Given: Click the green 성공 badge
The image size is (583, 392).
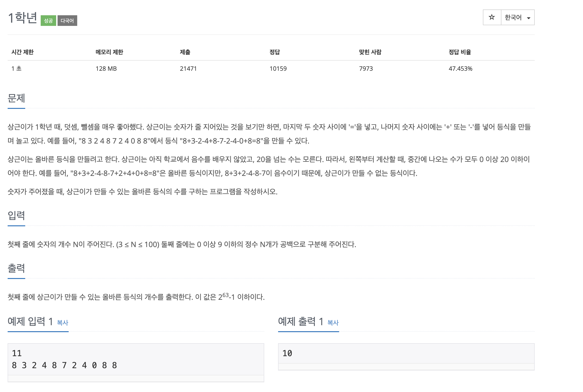Looking at the screenshot, I should [48, 21].
